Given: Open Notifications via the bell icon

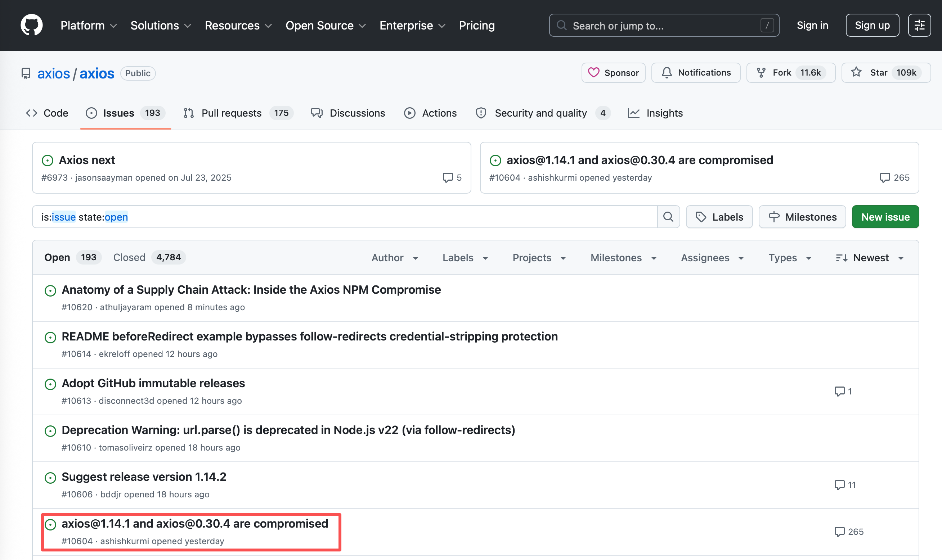Looking at the screenshot, I should pos(667,72).
